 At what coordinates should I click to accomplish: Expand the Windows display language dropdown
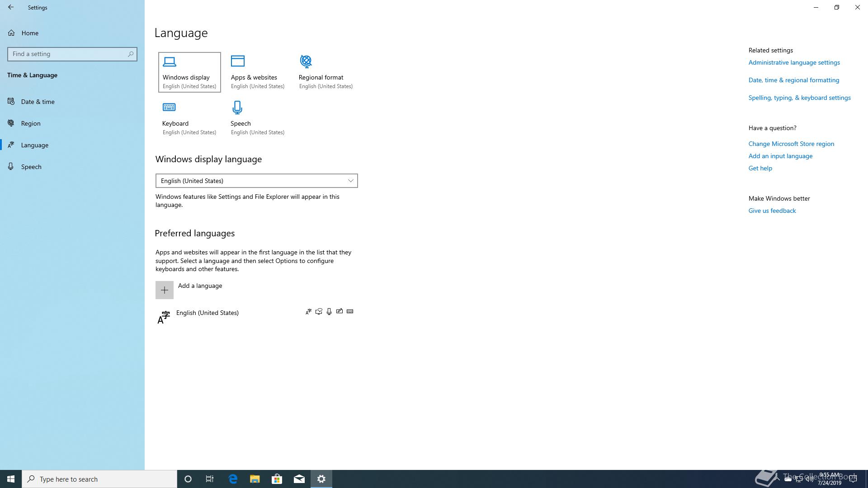pos(256,181)
